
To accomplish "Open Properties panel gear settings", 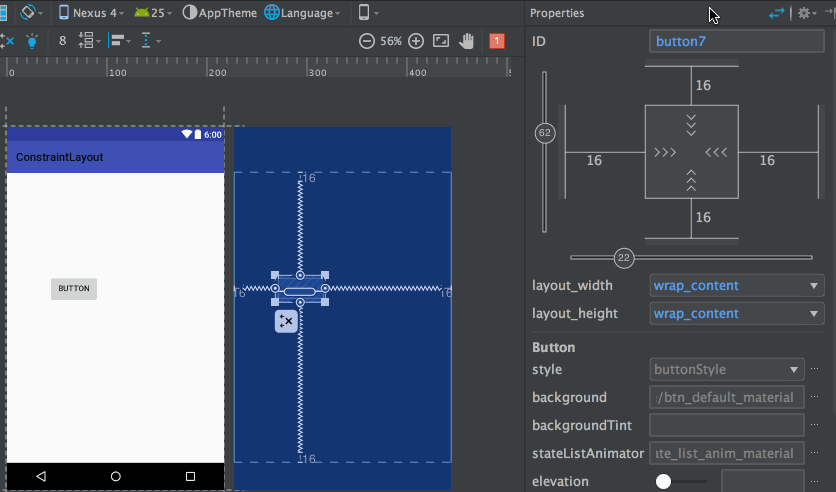I will pos(807,13).
